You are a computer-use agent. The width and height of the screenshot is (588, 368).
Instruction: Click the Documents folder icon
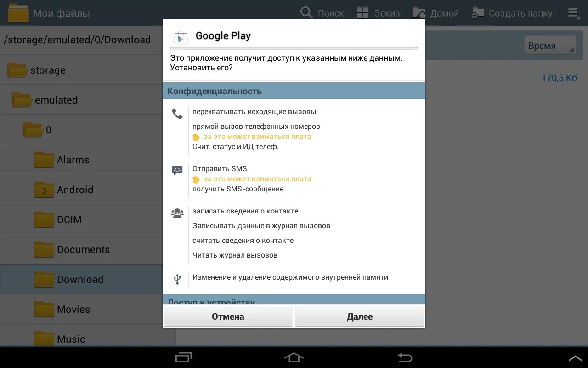(x=44, y=249)
